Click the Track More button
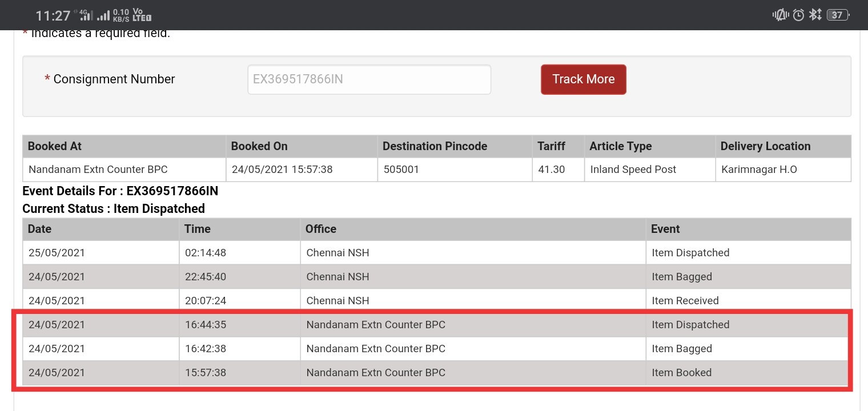Screen dimensions: 868x411 tap(583, 79)
